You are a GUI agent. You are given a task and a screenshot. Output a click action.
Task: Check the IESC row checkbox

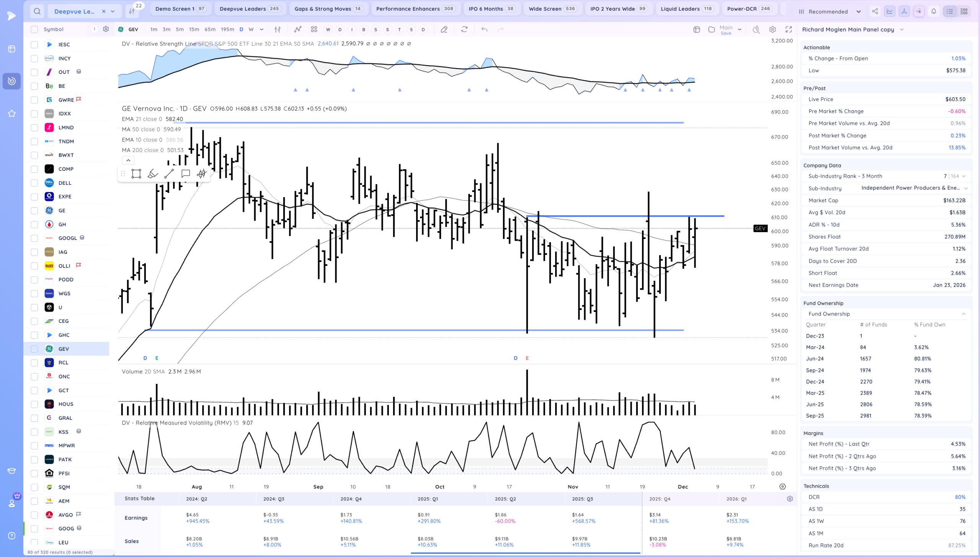click(x=34, y=45)
